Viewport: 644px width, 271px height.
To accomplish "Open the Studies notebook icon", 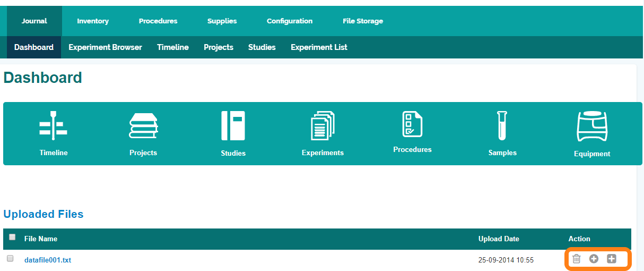I will click(x=233, y=126).
